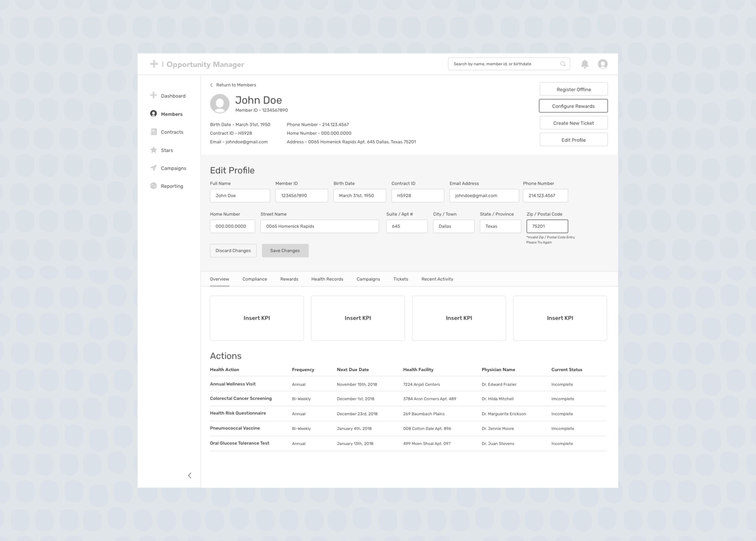Open Stars in the sidebar
Viewport: 756px width, 541px height.
167,150
